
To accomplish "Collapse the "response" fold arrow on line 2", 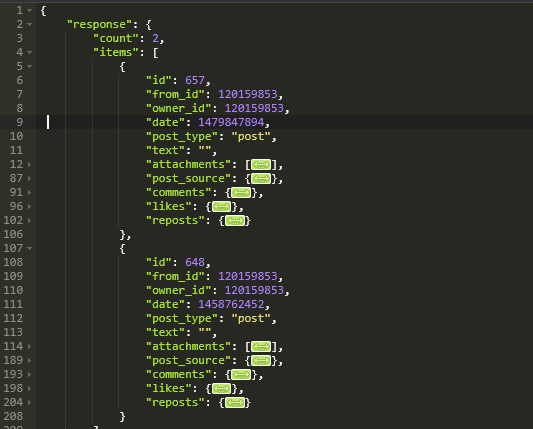I will 30,24.
